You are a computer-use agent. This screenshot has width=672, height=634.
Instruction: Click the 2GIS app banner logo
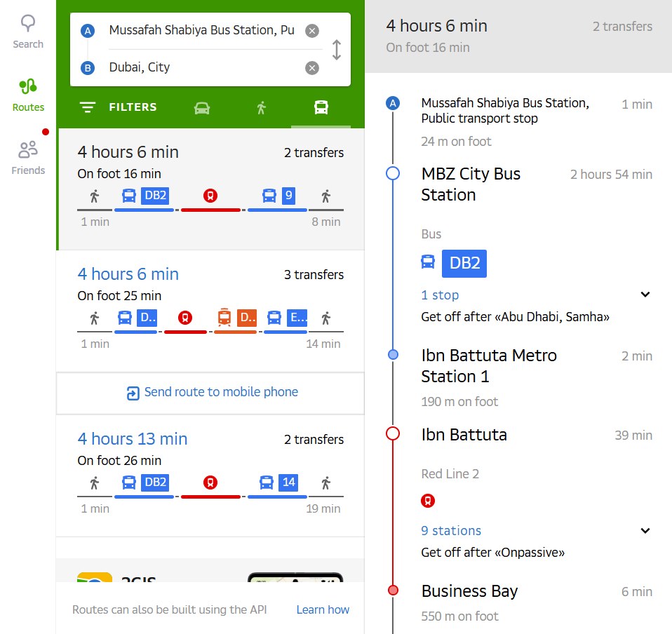(x=95, y=577)
